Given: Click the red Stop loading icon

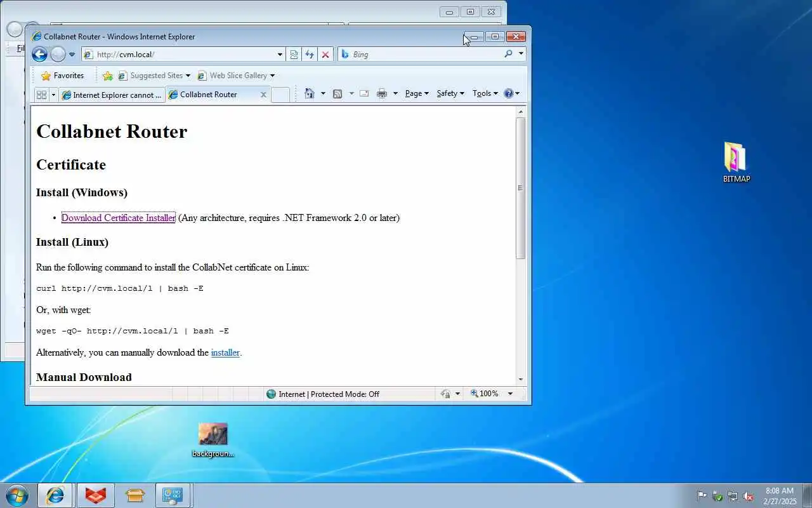Looking at the screenshot, I should tap(325, 55).
